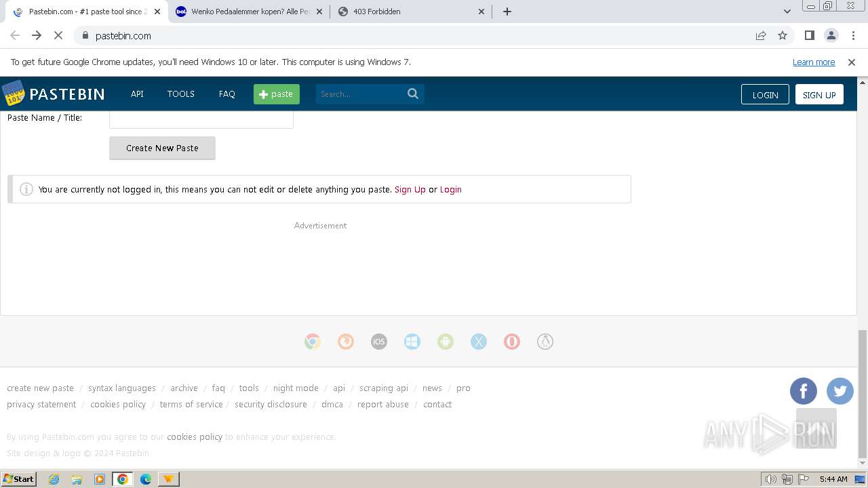Click the search magnifier icon

413,94
